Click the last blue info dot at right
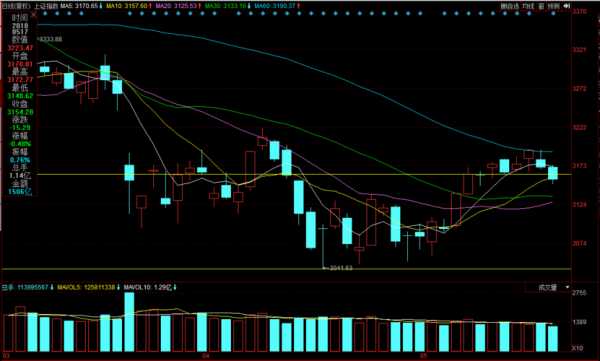 click(x=553, y=14)
